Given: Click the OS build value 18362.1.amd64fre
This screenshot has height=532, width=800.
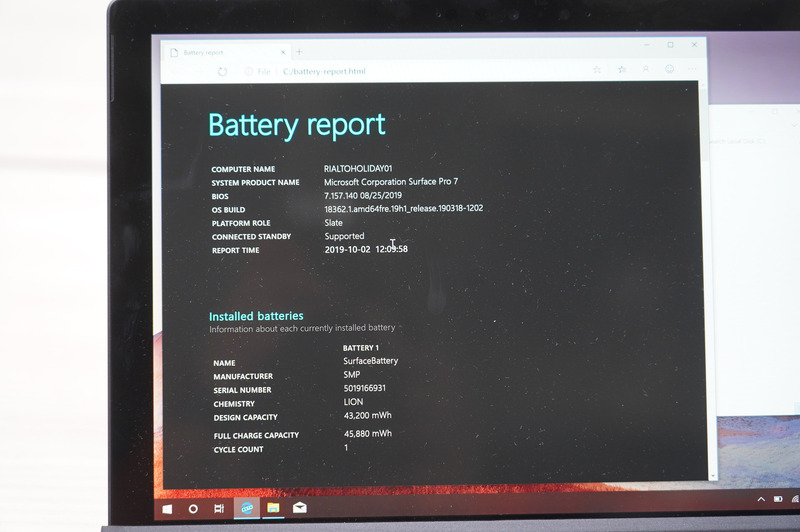Looking at the screenshot, I should 404,209.
